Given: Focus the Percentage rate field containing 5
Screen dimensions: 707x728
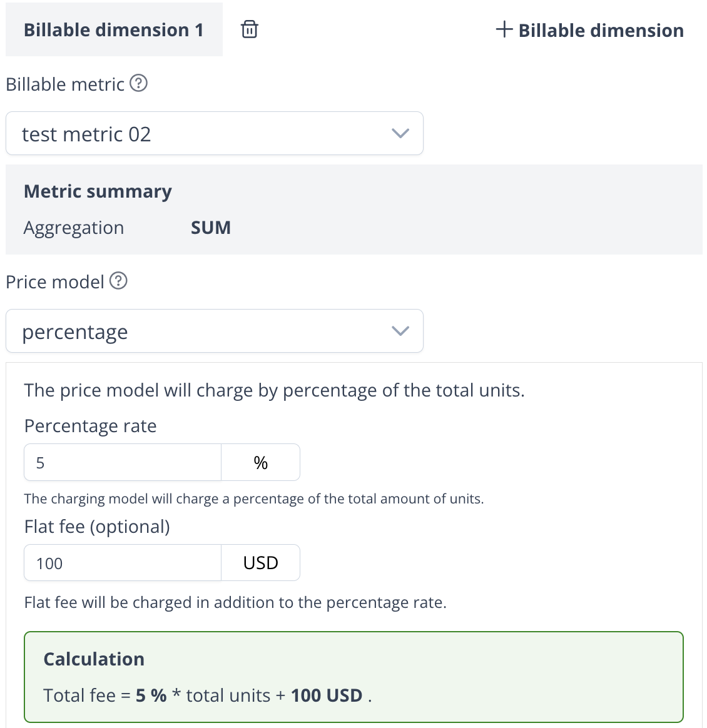Looking at the screenshot, I should tap(123, 463).
